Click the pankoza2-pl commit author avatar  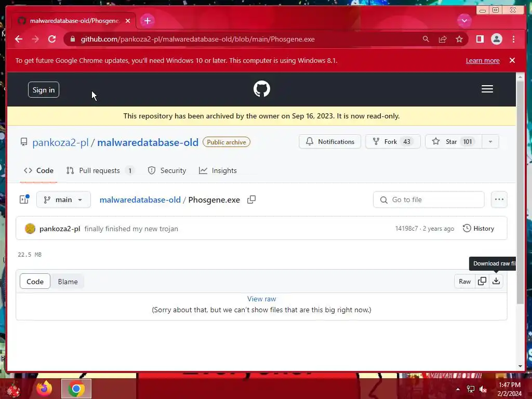pyautogui.click(x=30, y=229)
